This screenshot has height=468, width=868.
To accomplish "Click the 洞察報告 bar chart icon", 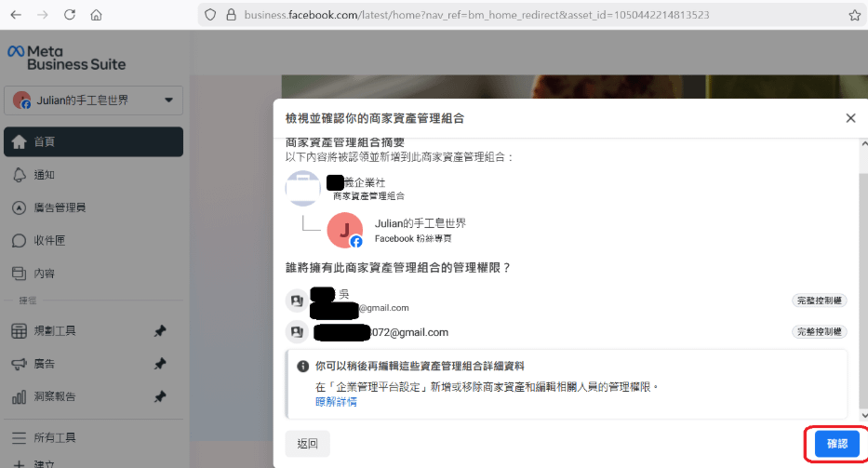I will 19,396.
